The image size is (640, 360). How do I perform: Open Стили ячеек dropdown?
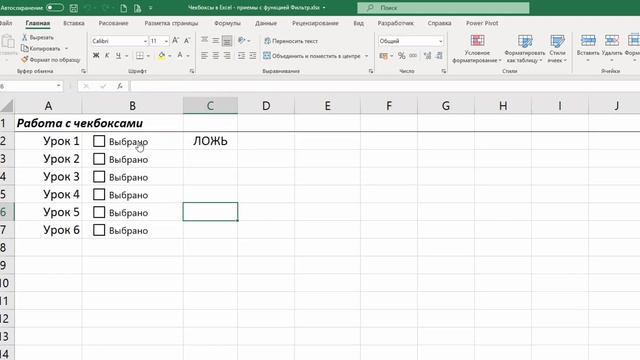coord(557,49)
